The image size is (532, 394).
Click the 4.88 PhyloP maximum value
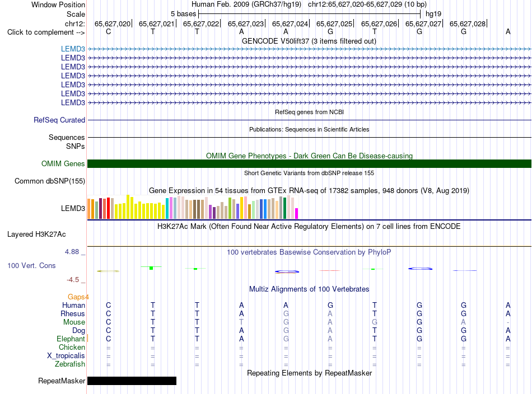pyautogui.click(x=72, y=252)
